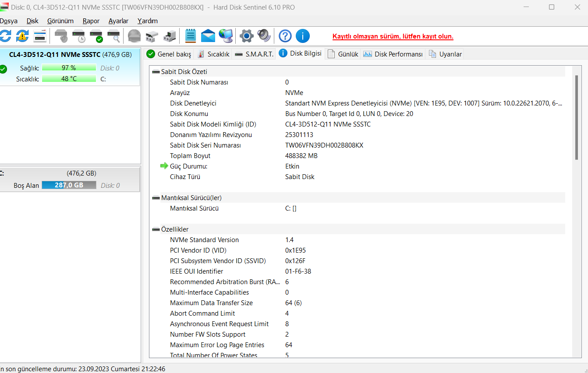Click the green health status check icon
The image size is (588, 373).
(x=4, y=69)
